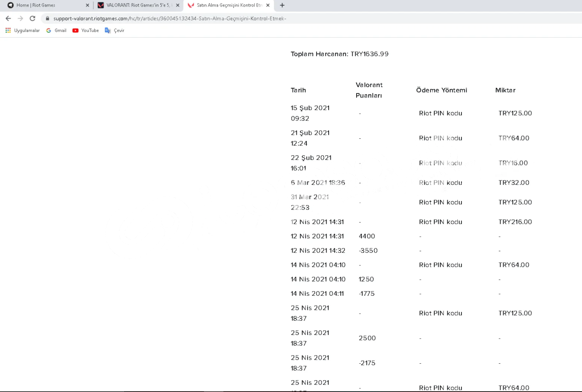Reload the current page
582x392 pixels.
pos(32,18)
